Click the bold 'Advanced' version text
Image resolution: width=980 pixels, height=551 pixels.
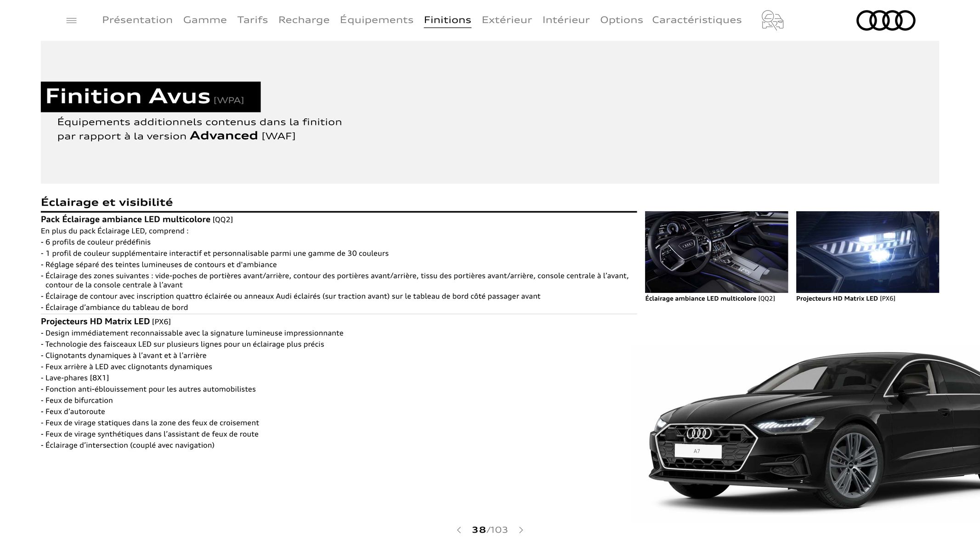coord(224,135)
